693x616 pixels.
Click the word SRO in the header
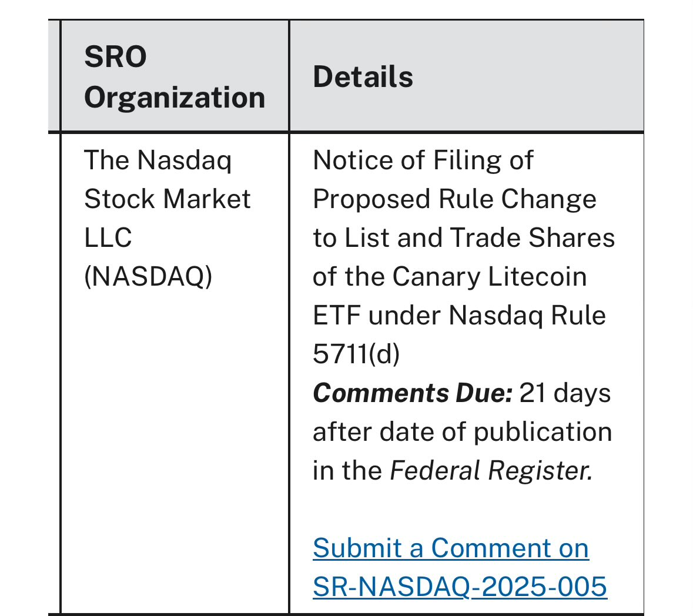pyautogui.click(x=115, y=56)
